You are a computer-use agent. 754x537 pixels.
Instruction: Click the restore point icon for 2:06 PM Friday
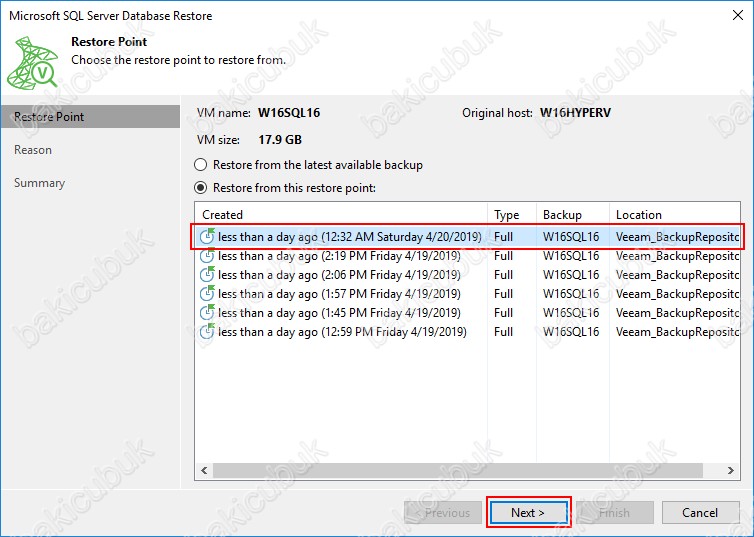(x=207, y=275)
